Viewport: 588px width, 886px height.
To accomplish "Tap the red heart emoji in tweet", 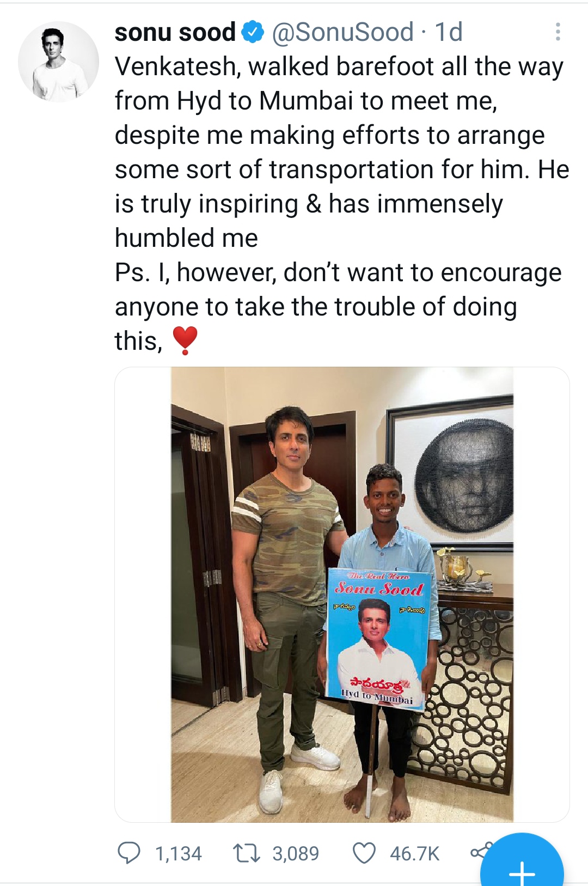I will point(185,341).
